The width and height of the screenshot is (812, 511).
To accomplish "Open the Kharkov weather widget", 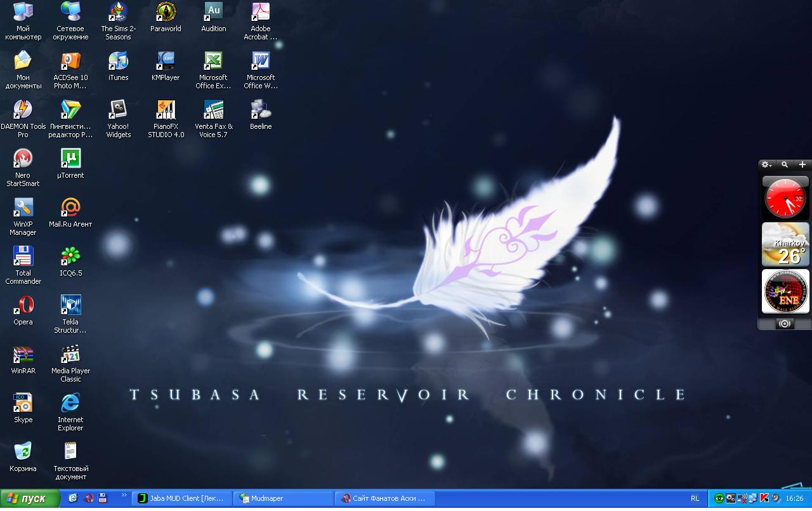I will (785, 244).
